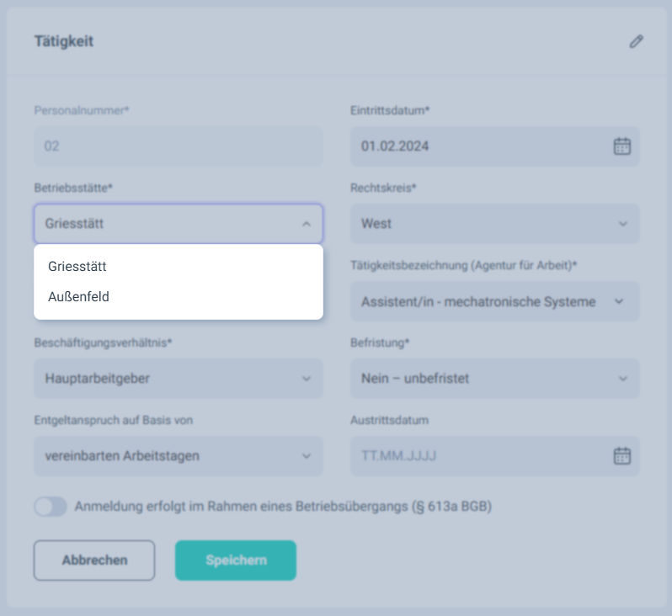The height and width of the screenshot is (616, 672).
Task: Open the Austrittsdatum calendar picker icon
Action: click(621, 456)
